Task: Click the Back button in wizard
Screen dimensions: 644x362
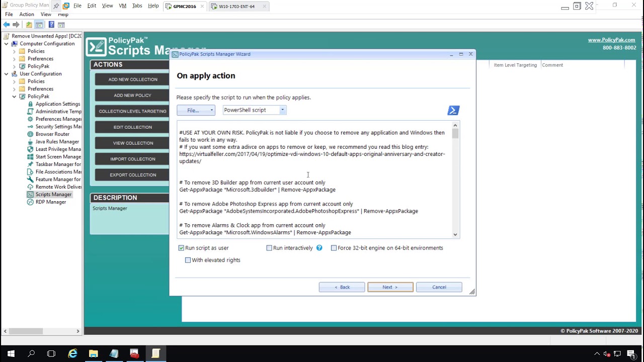Action: [x=342, y=287]
